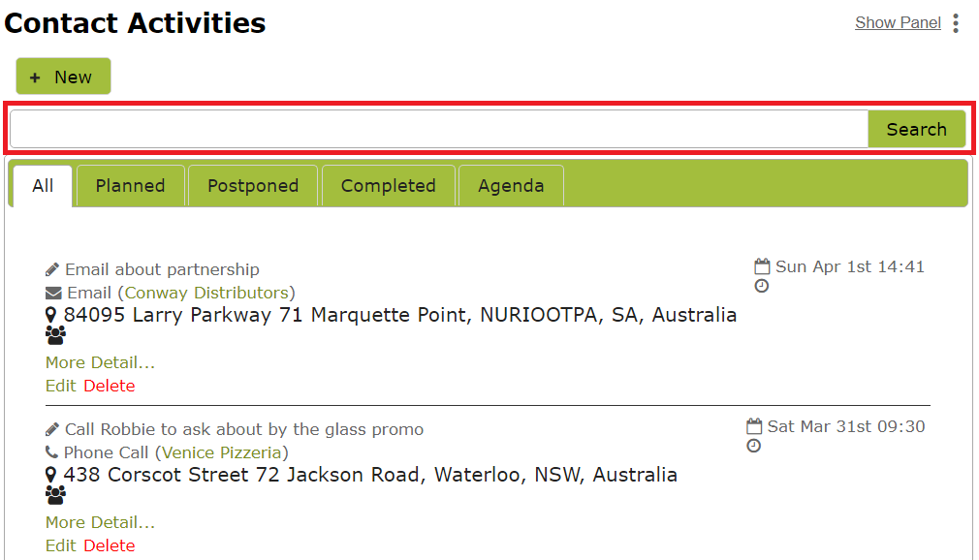The image size is (979, 560).
Task: Click the attendees group icon for Phone Call activity
Action: click(55, 496)
